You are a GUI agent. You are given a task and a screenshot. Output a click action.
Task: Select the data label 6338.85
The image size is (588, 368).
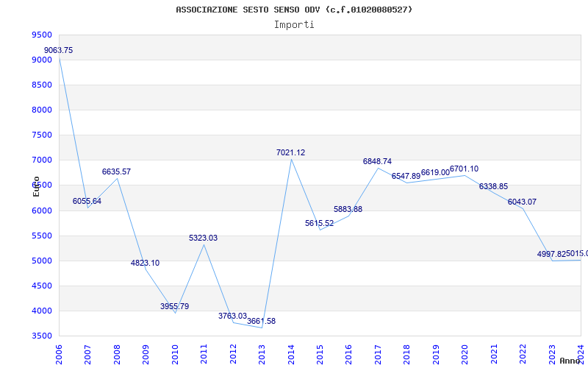coord(493,187)
